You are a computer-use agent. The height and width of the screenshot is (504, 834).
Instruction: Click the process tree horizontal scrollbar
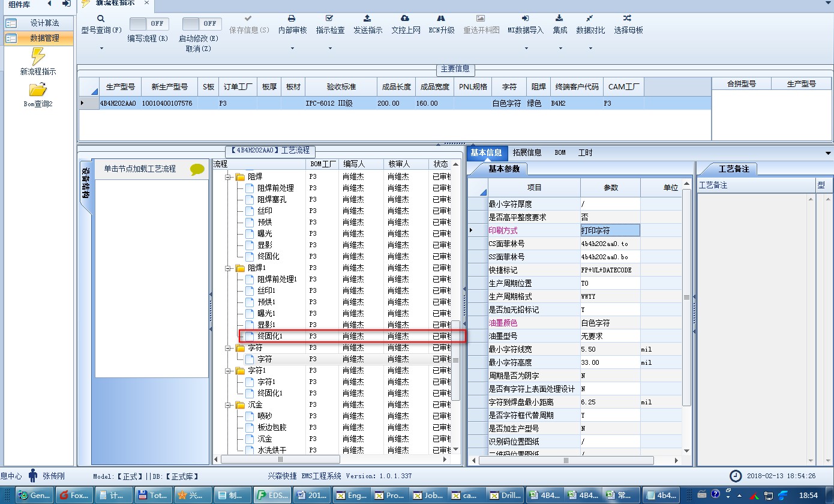[281, 459]
